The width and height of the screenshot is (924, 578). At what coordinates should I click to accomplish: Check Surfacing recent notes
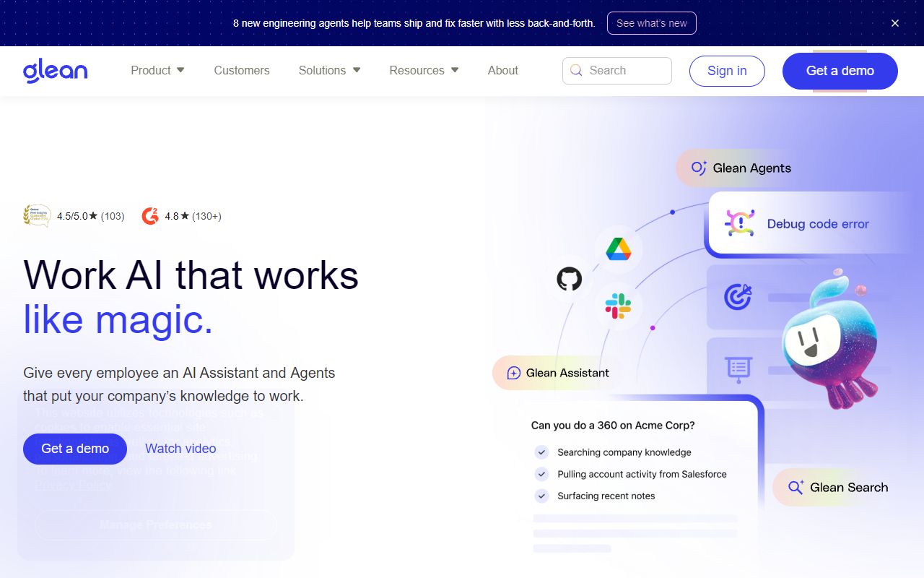[541, 496]
